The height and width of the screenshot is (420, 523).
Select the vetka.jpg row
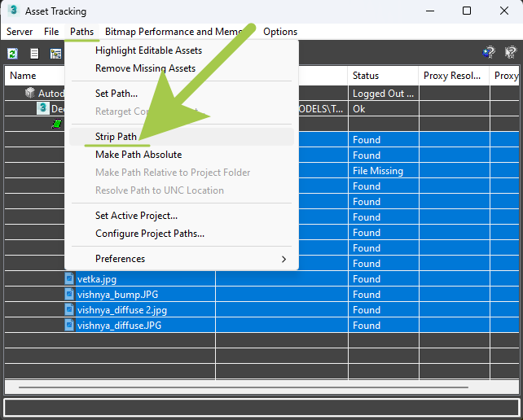coord(261,278)
